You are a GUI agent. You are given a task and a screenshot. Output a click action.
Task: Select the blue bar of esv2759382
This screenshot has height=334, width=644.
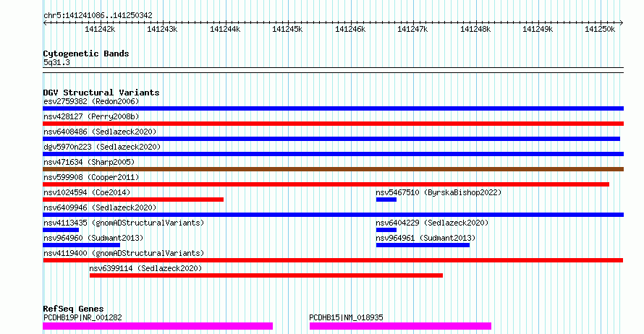click(x=333, y=108)
